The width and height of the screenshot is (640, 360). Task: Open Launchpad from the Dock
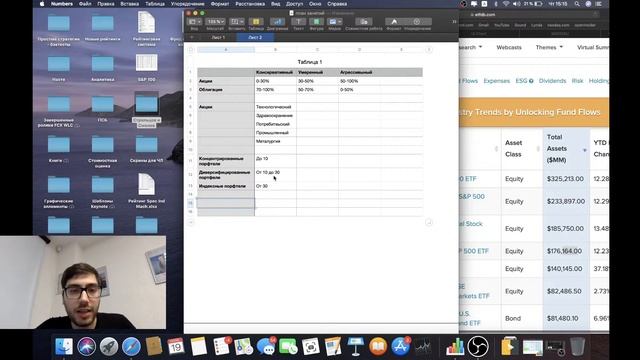(109, 347)
